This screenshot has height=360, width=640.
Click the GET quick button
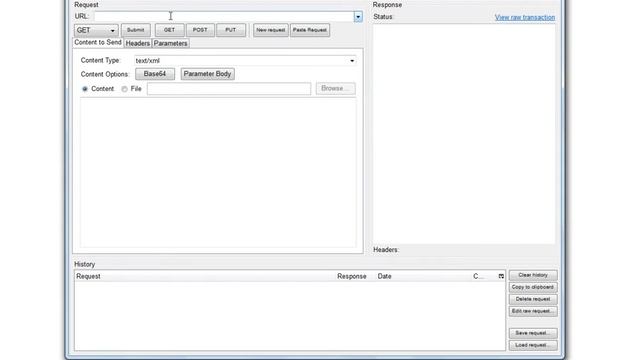[x=169, y=30]
